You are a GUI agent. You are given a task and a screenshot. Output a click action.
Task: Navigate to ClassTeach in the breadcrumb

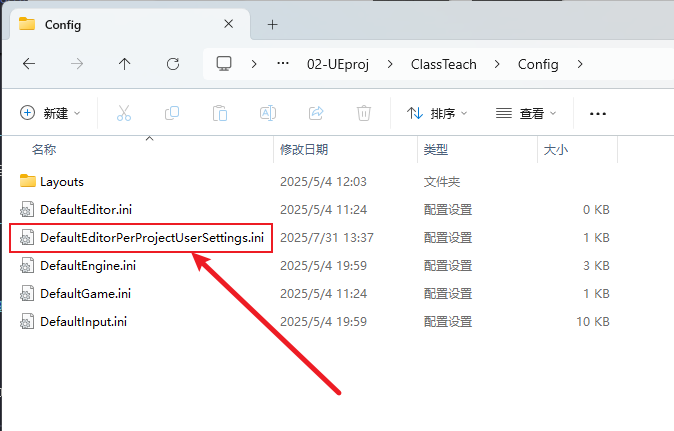pyautogui.click(x=444, y=63)
